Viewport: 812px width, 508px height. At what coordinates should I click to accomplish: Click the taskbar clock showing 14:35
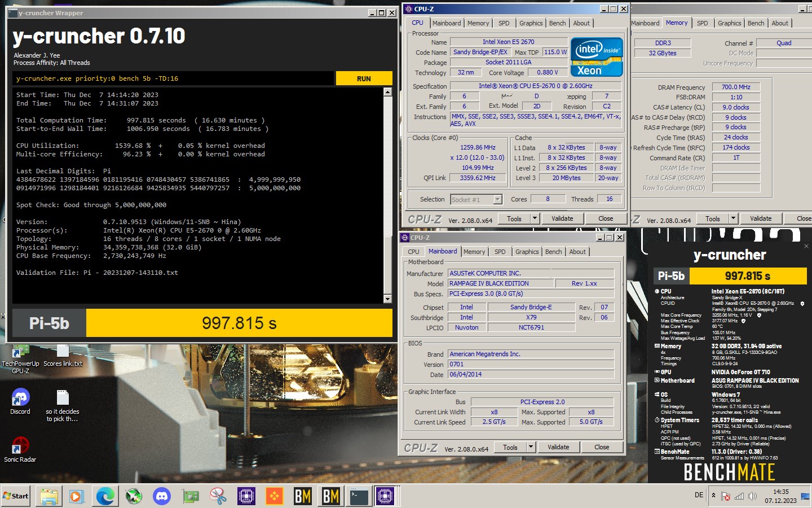pos(781,496)
